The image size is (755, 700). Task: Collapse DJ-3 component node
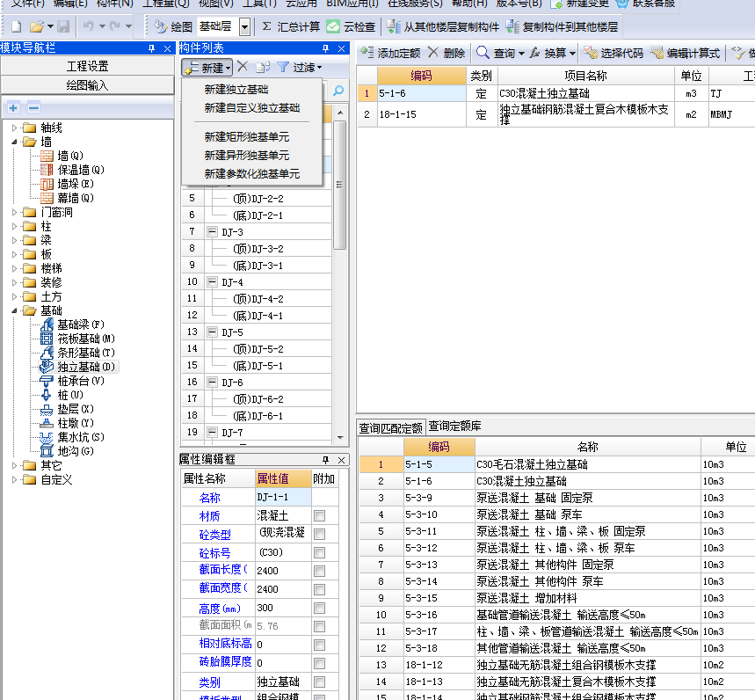coord(212,232)
